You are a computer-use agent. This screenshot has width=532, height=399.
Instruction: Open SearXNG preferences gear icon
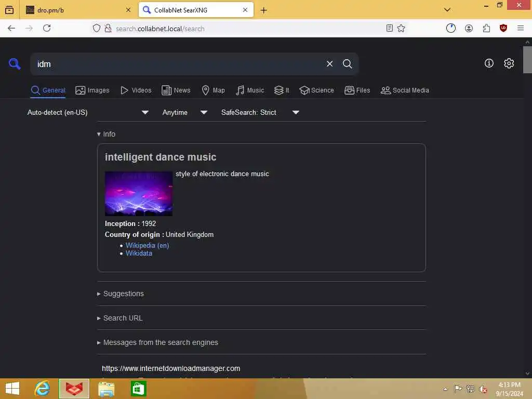click(x=509, y=63)
